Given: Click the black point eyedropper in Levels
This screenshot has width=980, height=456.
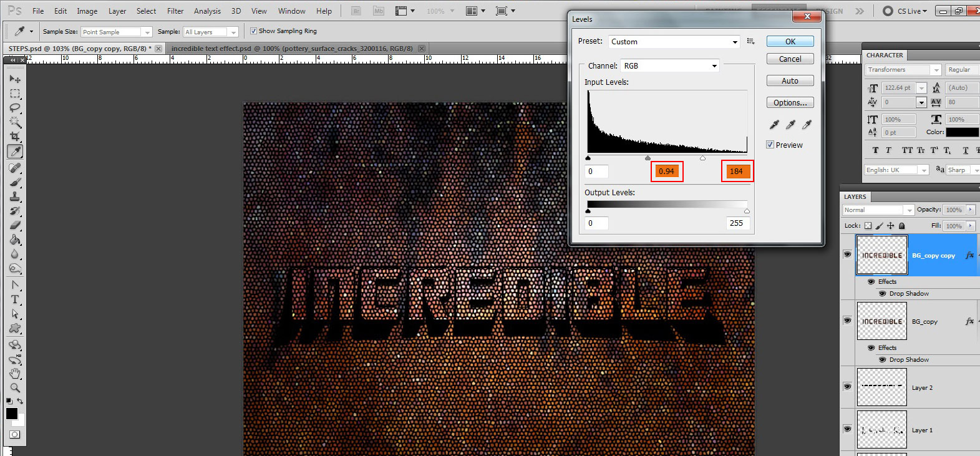Looking at the screenshot, I should [x=774, y=125].
